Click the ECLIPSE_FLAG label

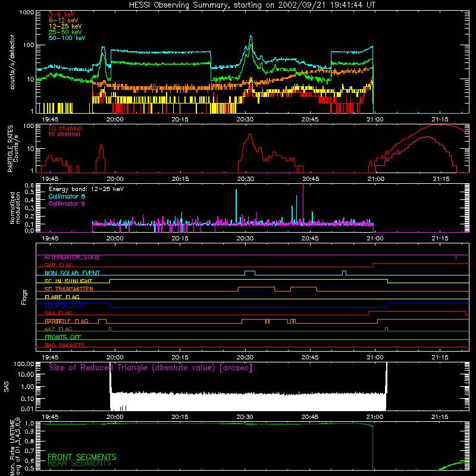[x=65, y=305]
